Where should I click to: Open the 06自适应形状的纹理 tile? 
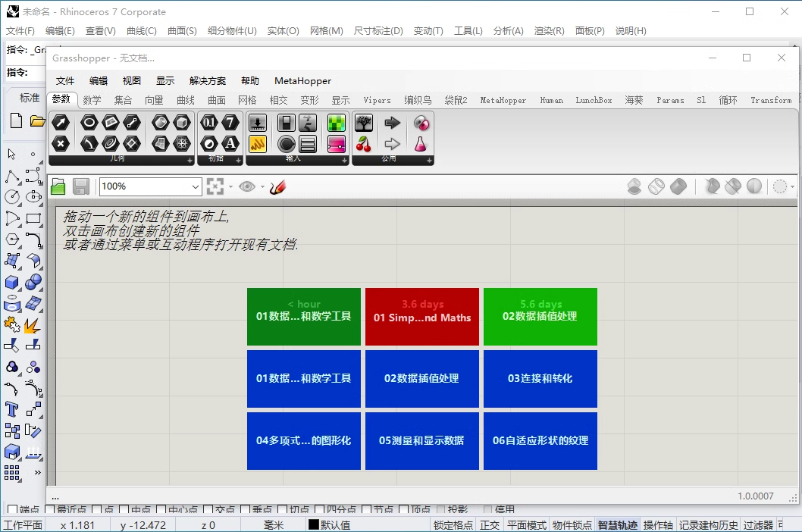[x=540, y=440]
